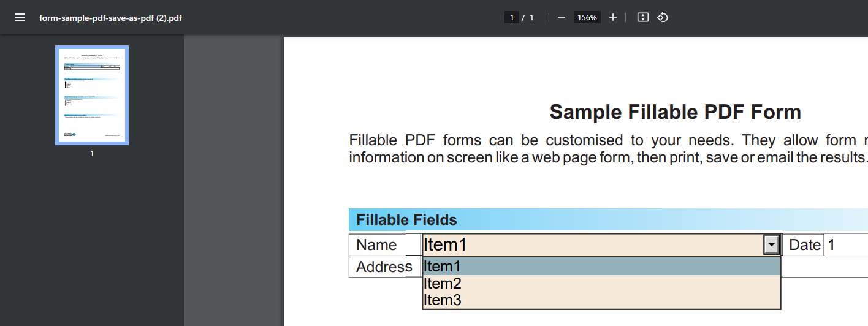Viewport: 868px width, 326px height.
Task: Click the 156% zoom level field
Action: (587, 17)
